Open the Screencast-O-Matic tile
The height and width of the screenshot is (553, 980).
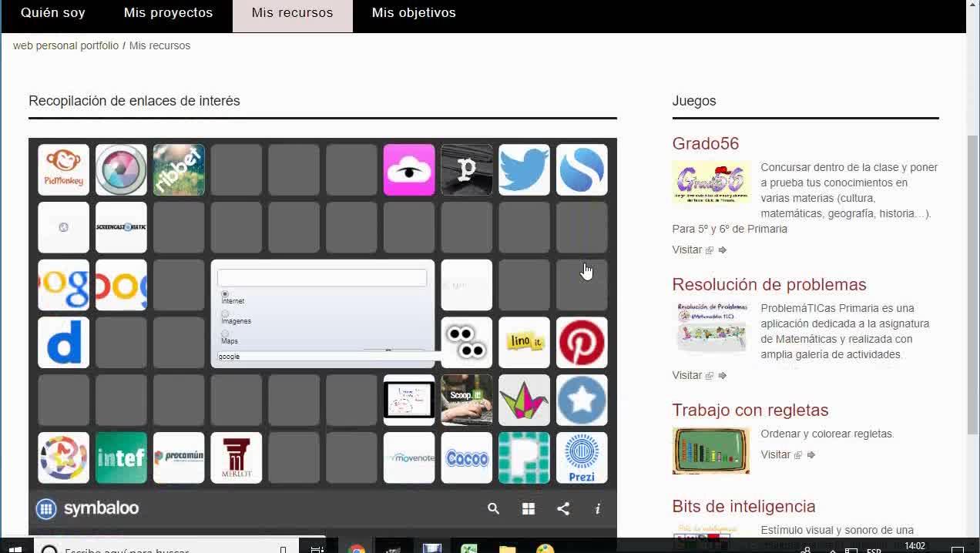pyautogui.click(x=121, y=227)
